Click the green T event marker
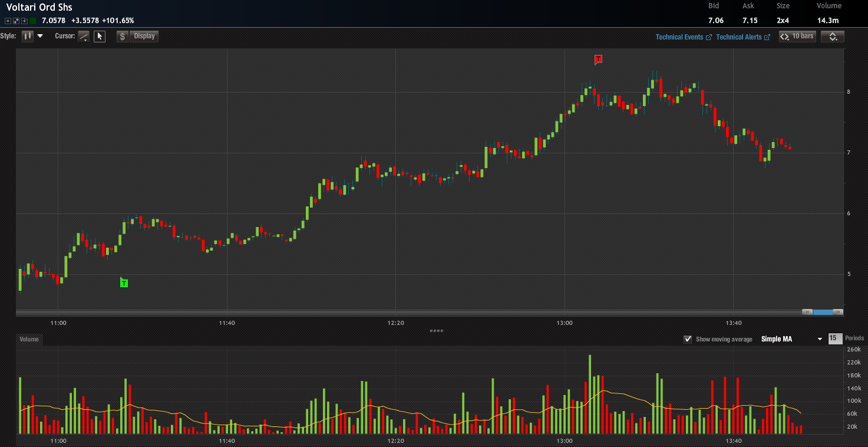 tap(124, 283)
